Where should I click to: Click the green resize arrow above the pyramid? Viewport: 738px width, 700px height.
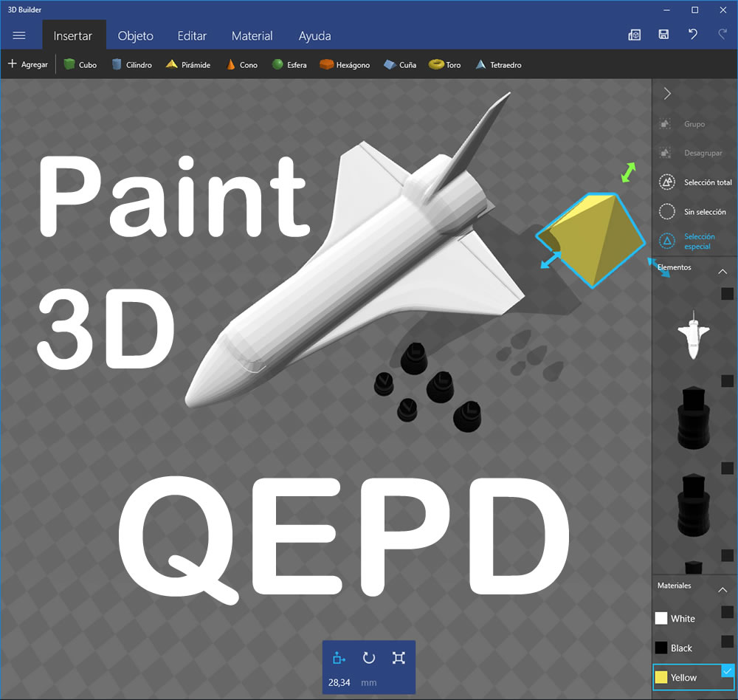point(628,172)
